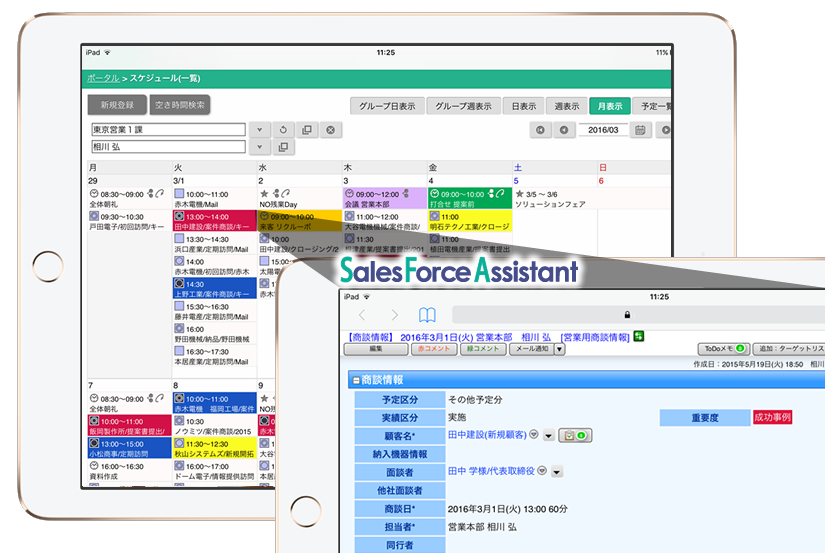Click icon of 16:00 野田機械/納品 entry
Viewport: 825px width, 553px height.
(x=179, y=329)
